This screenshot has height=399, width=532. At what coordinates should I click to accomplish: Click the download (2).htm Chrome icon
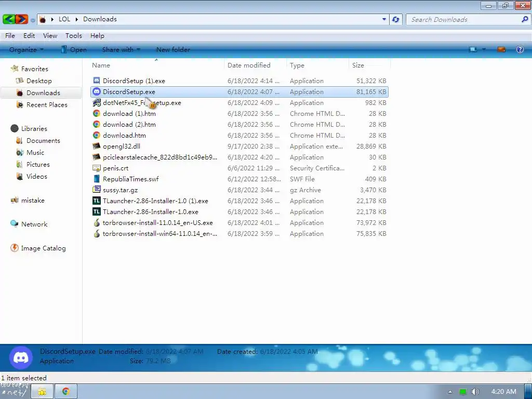[96, 124]
